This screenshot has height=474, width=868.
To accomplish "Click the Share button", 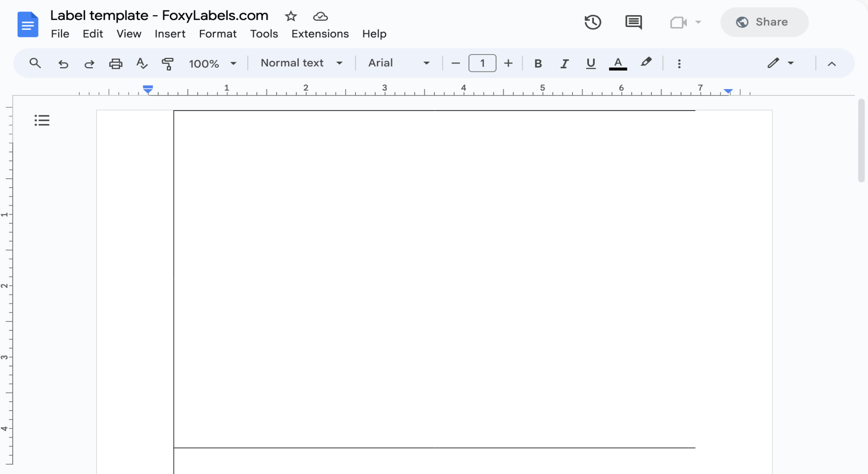I will click(764, 22).
